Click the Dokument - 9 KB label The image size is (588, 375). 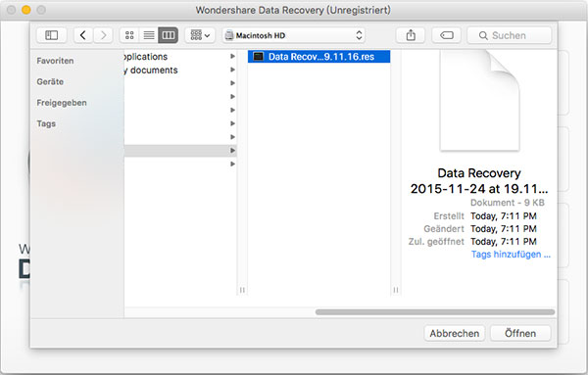click(508, 203)
